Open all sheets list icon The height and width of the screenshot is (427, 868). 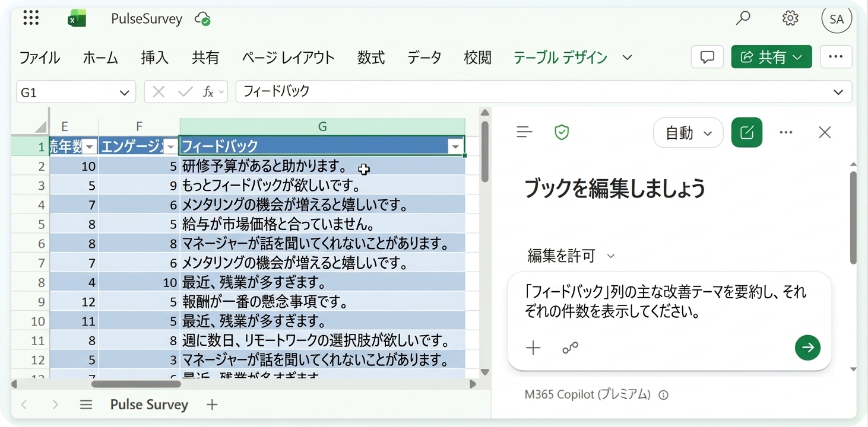86,404
